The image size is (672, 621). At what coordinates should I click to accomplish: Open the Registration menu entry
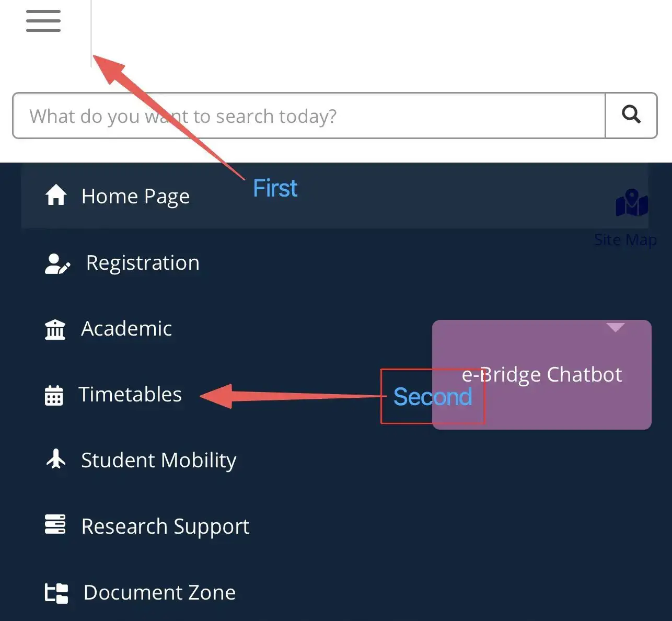[143, 263]
